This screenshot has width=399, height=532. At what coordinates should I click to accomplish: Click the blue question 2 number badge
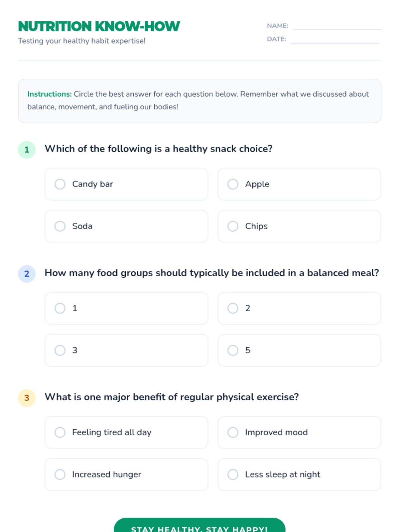pyautogui.click(x=27, y=274)
